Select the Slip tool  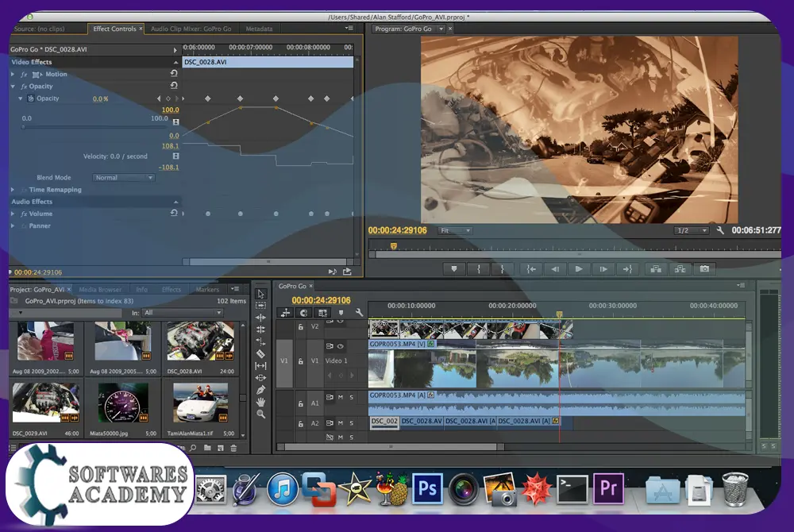click(260, 365)
